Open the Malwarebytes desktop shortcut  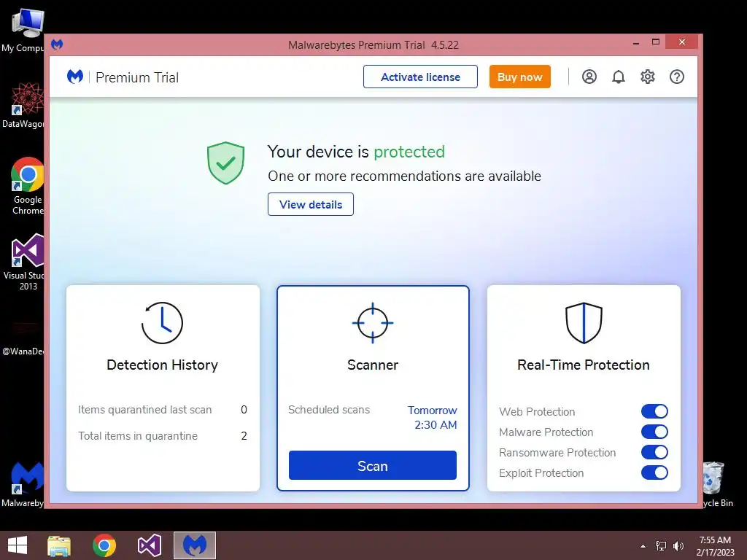point(23,484)
